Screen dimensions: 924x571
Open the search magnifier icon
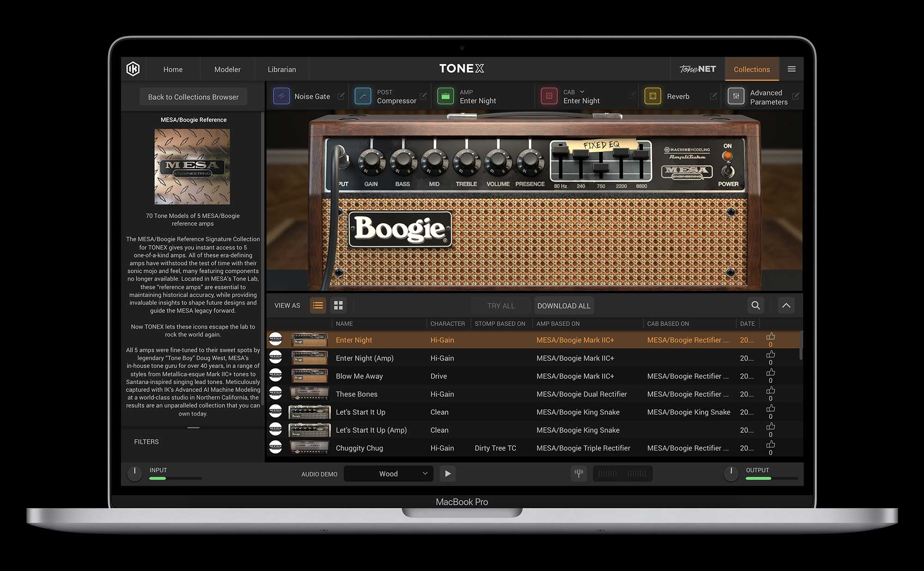pos(755,305)
